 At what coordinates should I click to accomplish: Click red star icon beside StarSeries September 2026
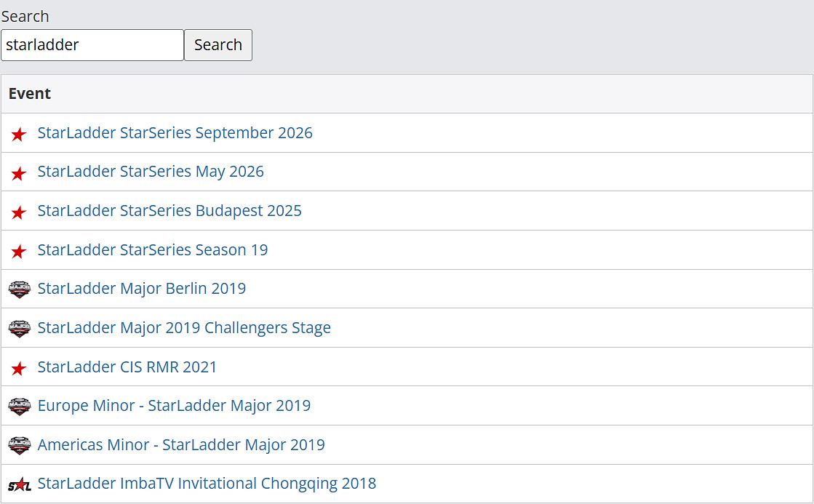(19, 134)
